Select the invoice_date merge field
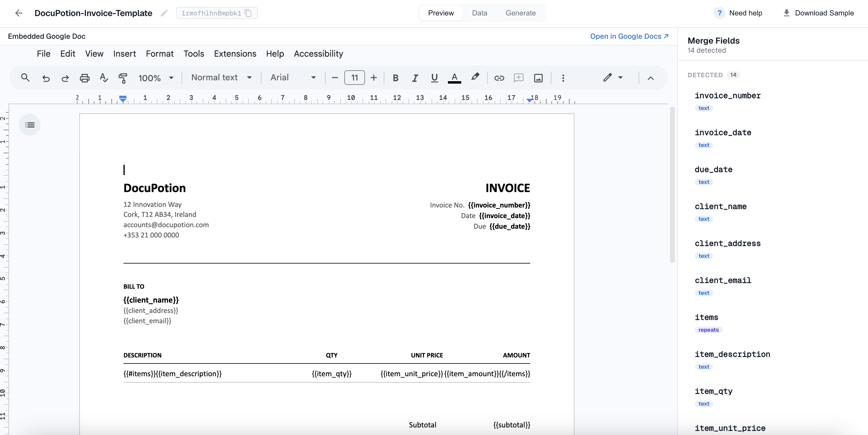This screenshot has width=868, height=435. pyautogui.click(x=723, y=132)
